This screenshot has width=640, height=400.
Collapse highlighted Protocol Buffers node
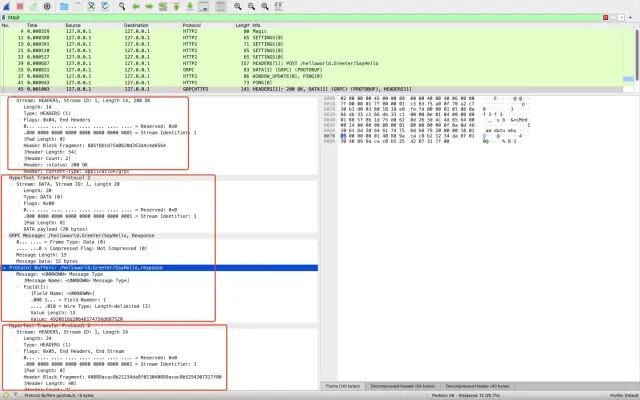(4, 268)
